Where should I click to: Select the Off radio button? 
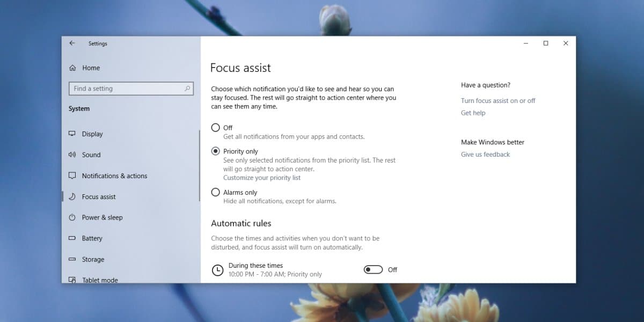215,128
